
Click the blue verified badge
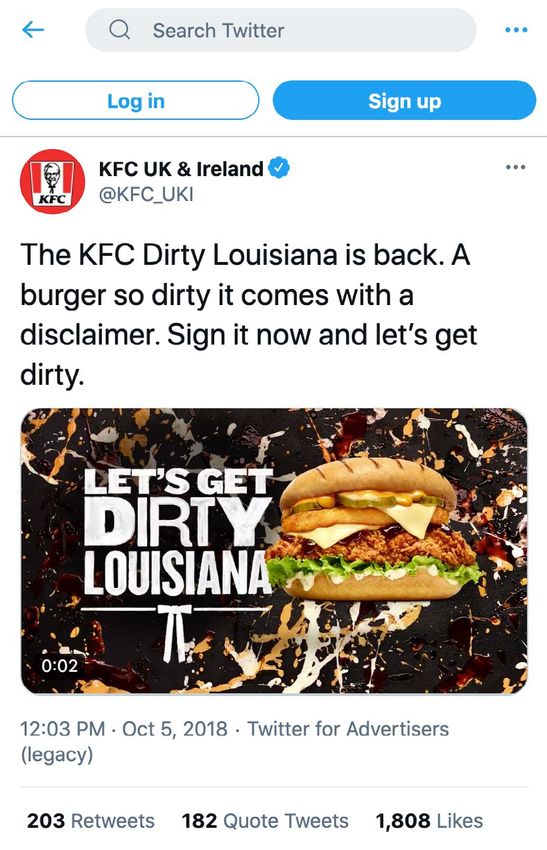[280, 168]
